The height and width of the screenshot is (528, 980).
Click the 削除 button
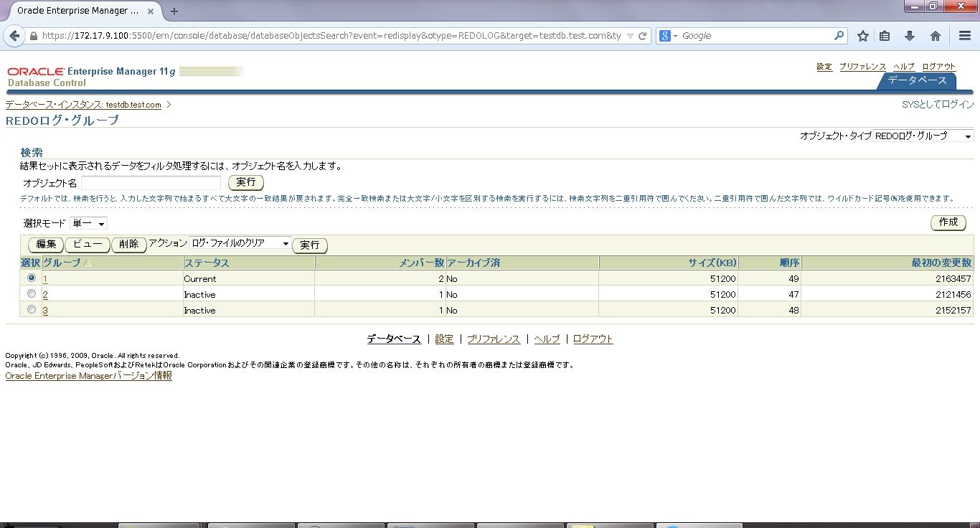click(129, 245)
